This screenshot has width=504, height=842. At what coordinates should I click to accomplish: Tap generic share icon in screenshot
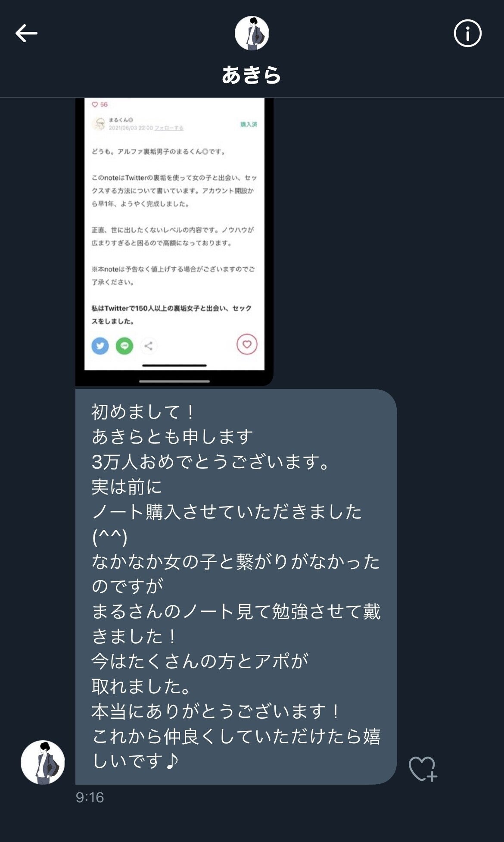(x=149, y=346)
